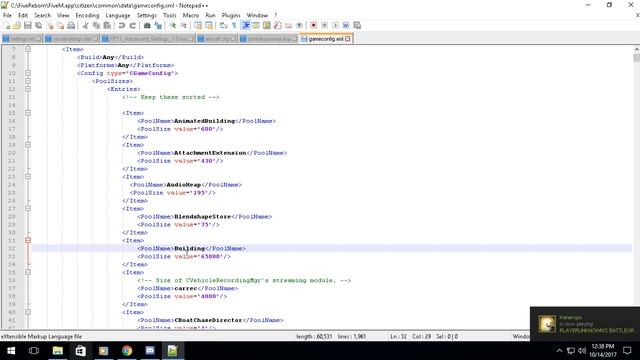The height and width of the screenshot is (360, 640).
Task: Open Folder as Workspace toolbar icon
Action: 289,25
